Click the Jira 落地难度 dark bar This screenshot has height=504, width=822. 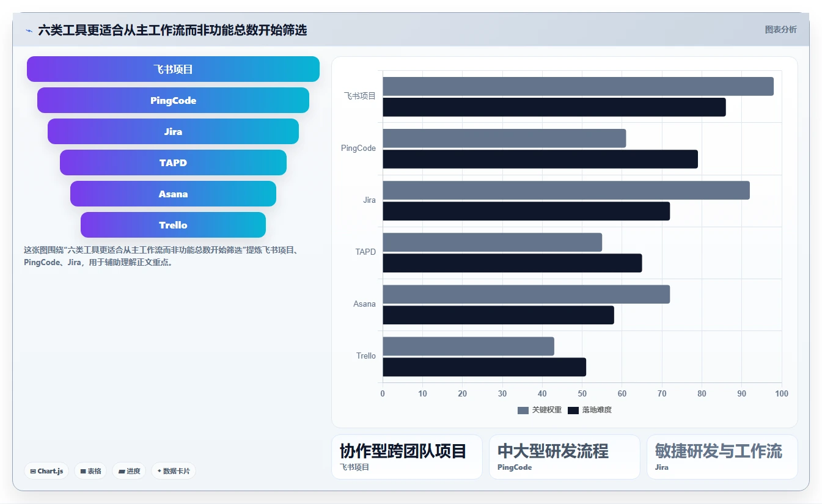click(x=526, y=211)
